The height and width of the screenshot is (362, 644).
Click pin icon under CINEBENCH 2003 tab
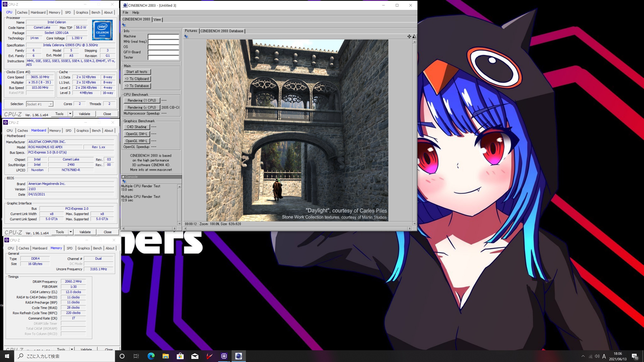(124, 25)
